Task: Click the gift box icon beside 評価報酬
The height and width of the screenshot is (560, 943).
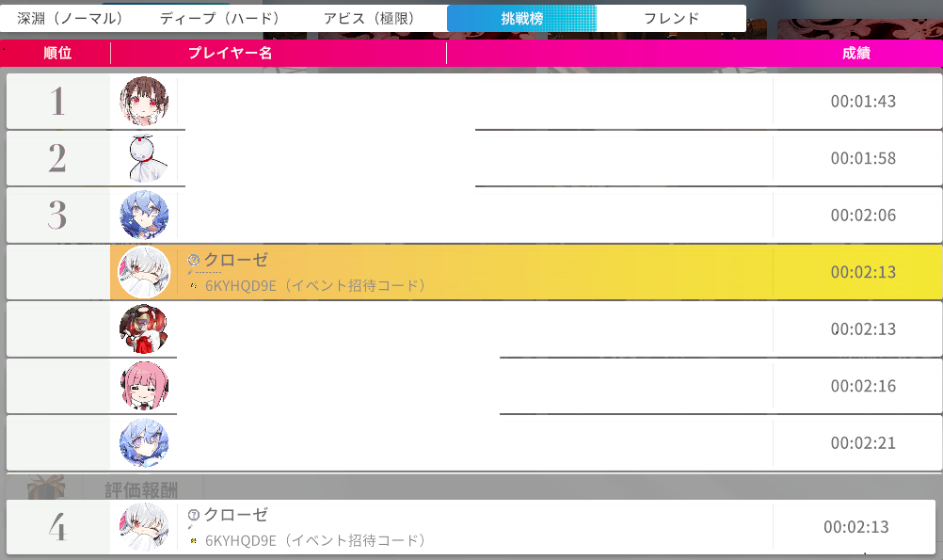Action: pos(43,488)
